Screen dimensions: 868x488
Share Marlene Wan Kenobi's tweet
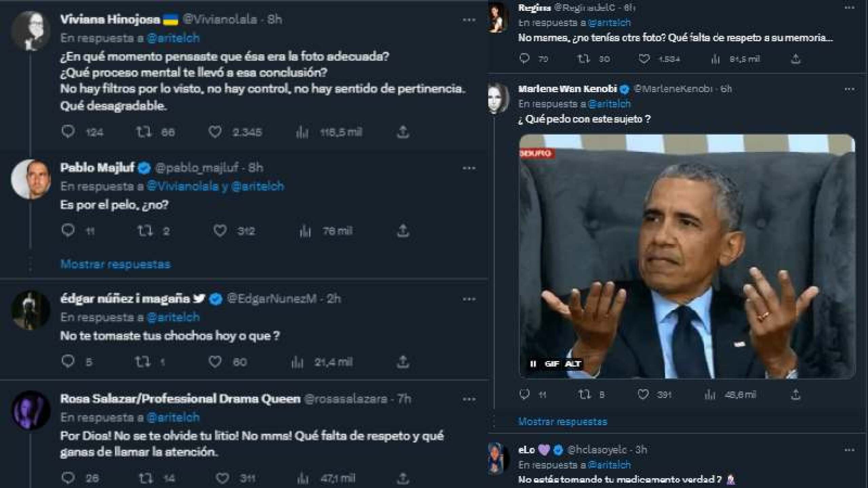point(795,394)
